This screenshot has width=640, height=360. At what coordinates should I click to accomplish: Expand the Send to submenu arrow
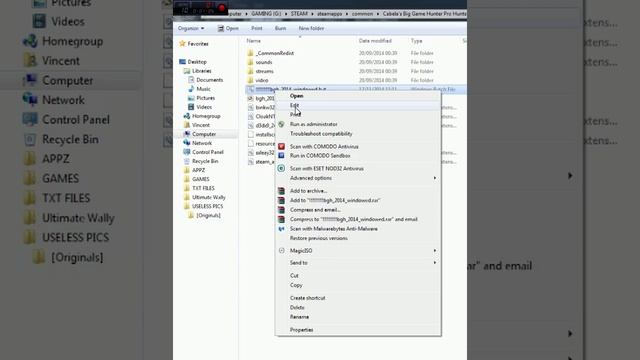[x=435, y=262]
